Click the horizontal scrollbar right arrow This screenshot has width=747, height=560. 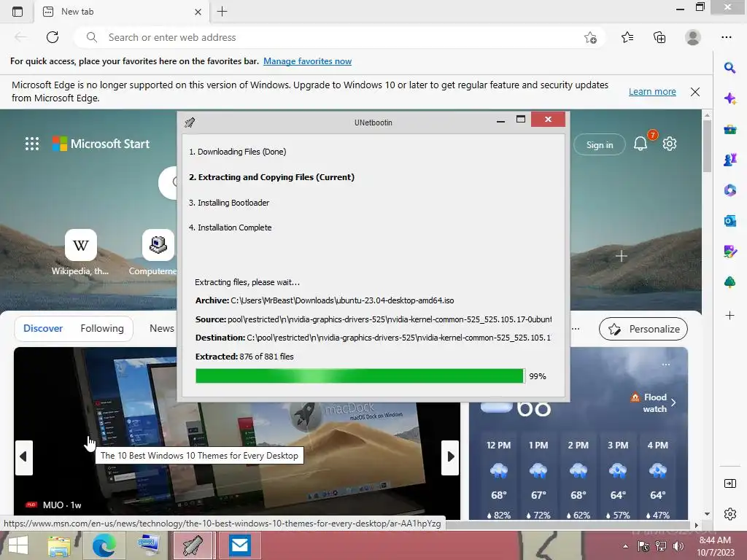pos(697,525)
